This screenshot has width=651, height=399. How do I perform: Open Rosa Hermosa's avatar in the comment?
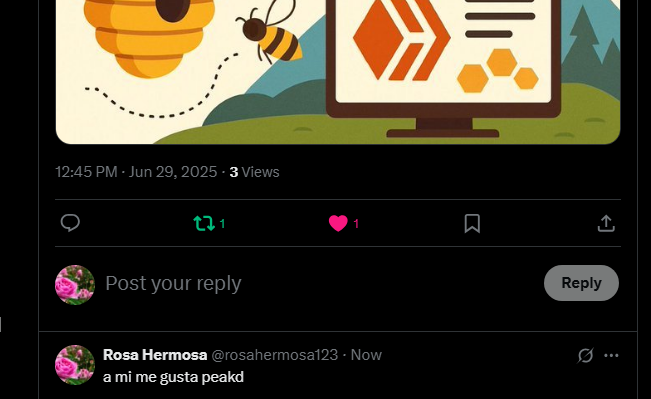[75, 365]
